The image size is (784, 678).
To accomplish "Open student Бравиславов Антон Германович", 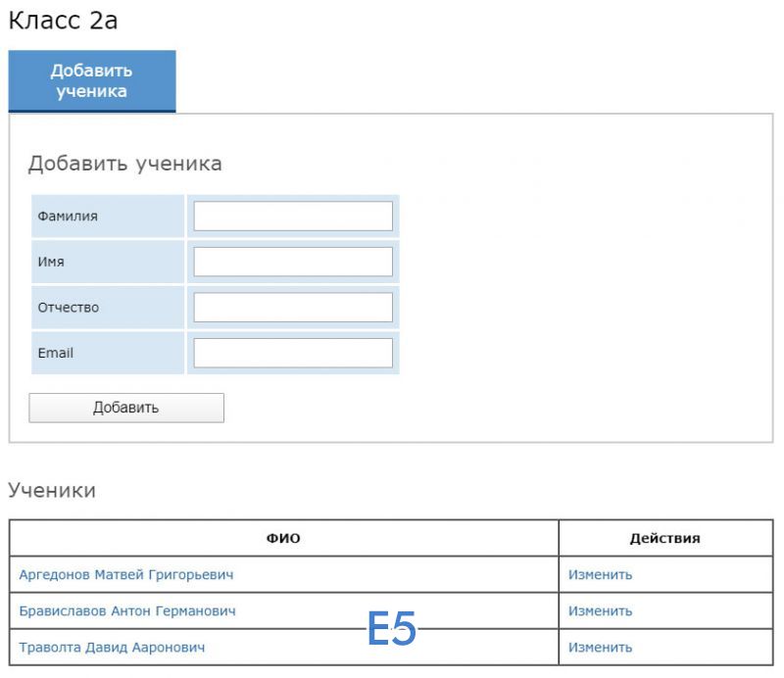I will 127,611.
